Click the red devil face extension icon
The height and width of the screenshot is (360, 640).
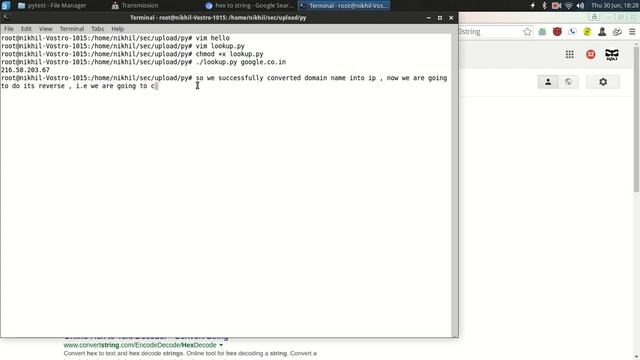click(557, 31)
